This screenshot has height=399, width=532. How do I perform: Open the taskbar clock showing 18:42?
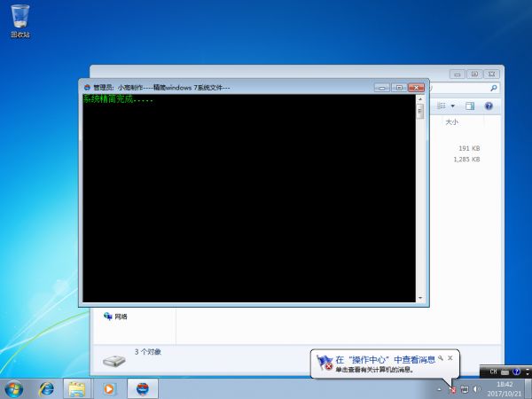(x=505, y=389)
